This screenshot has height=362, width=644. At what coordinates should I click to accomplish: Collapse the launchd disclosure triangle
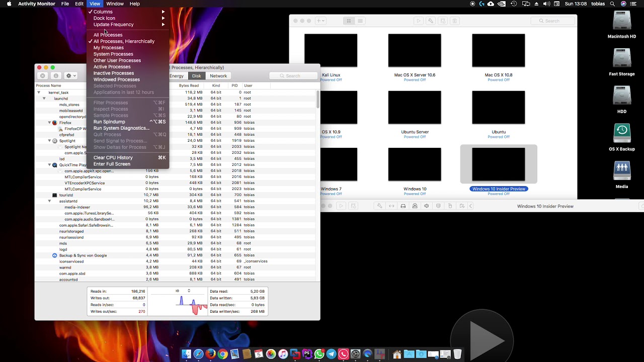click(44, 99)
